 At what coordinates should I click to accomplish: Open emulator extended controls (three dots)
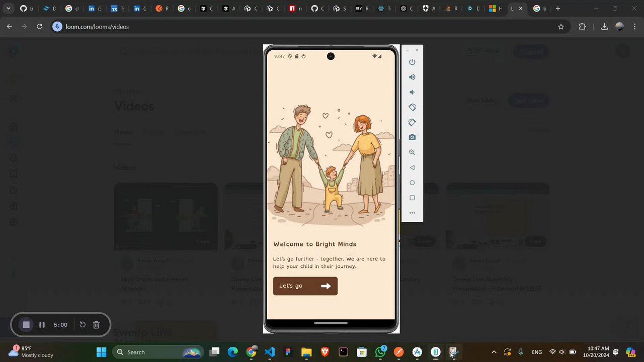click(x=412, y=213)
